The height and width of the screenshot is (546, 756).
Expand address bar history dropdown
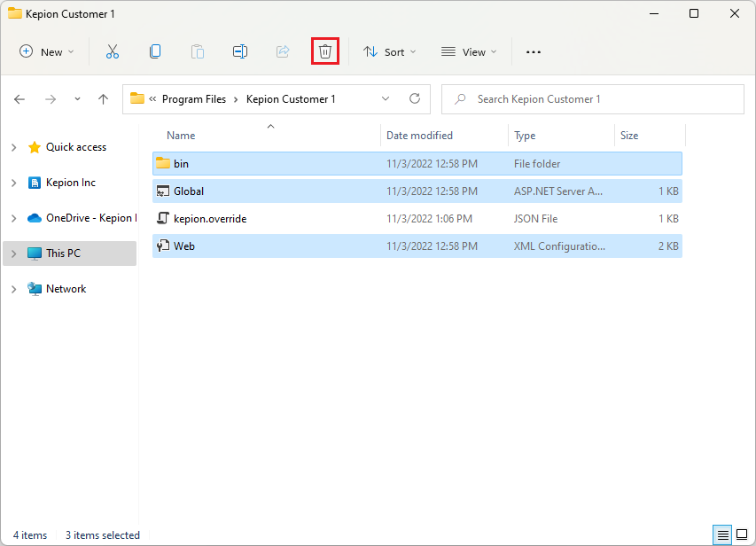[x=386, y=99]
